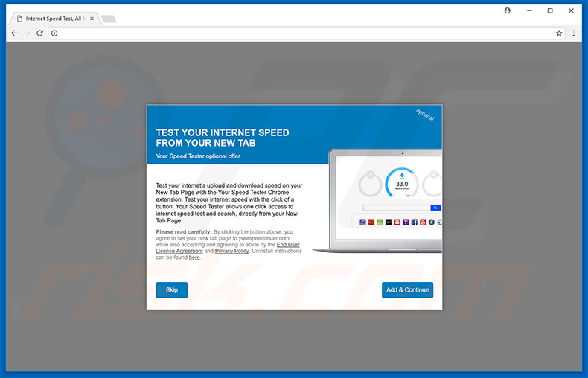This screenshot has width=588, height=378.
Task: Open the Privacy Policy link
Action: click(x=231, y=251)
